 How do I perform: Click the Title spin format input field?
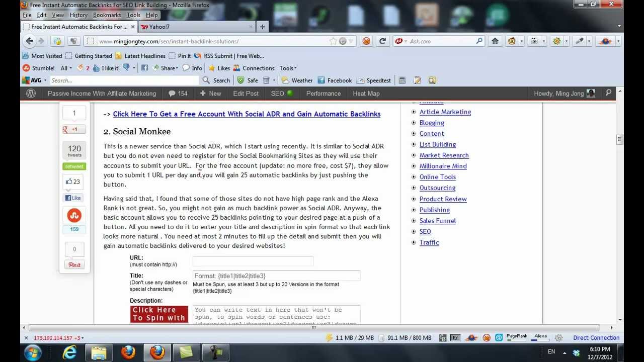coord(277,276)
